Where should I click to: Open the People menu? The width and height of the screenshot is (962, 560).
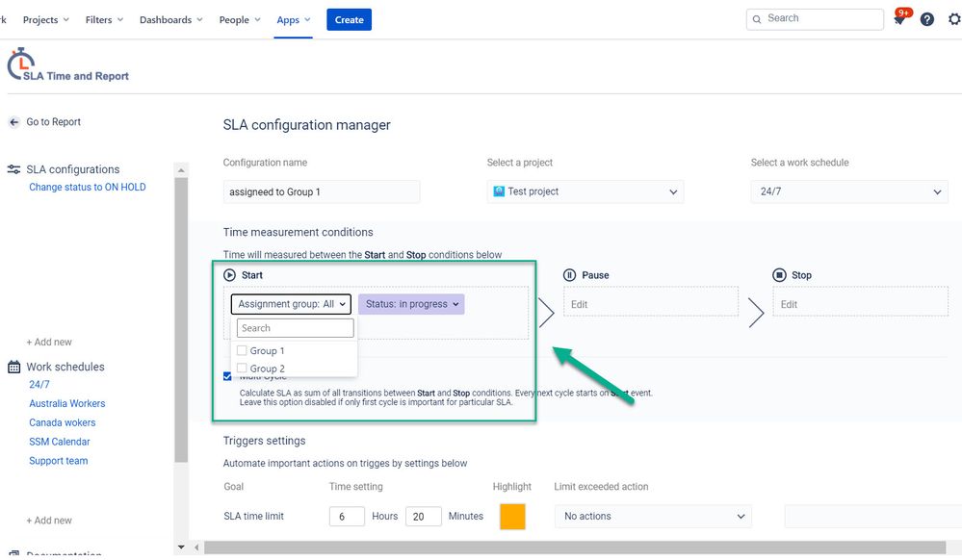(x=240, y=19)
